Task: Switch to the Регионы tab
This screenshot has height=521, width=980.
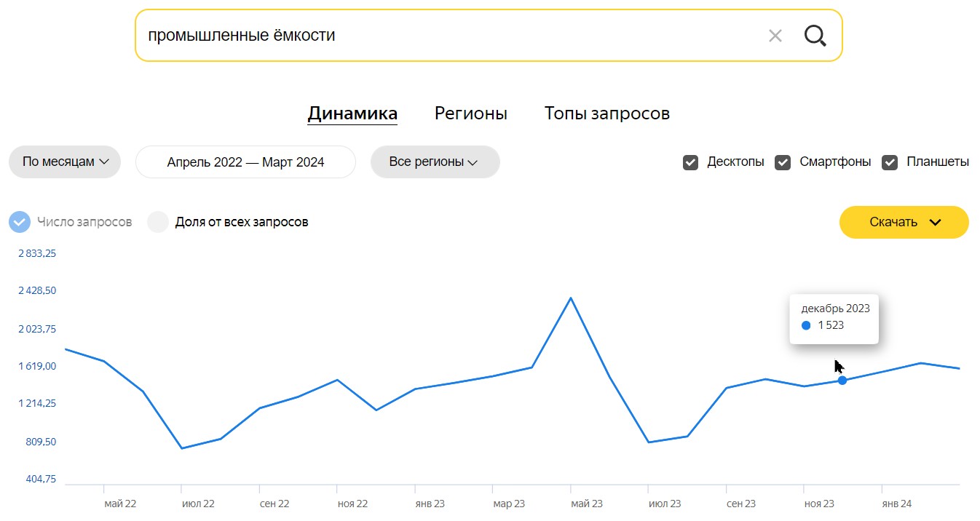Action: (471, 114)
